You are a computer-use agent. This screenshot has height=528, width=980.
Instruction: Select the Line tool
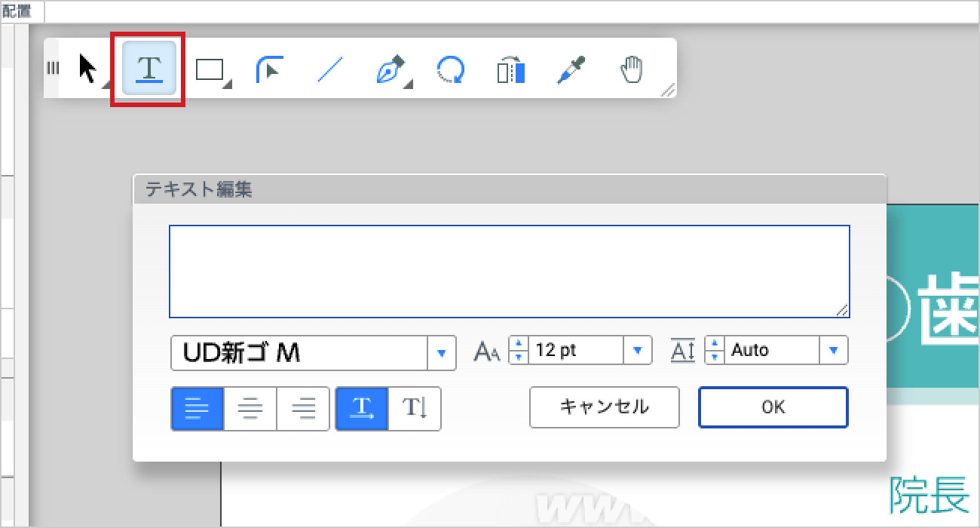pyautogui.click(x=330, y=69)
